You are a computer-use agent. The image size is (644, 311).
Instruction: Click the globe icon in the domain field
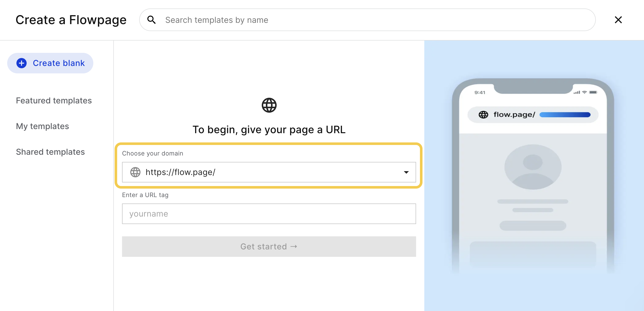point(135,172)
